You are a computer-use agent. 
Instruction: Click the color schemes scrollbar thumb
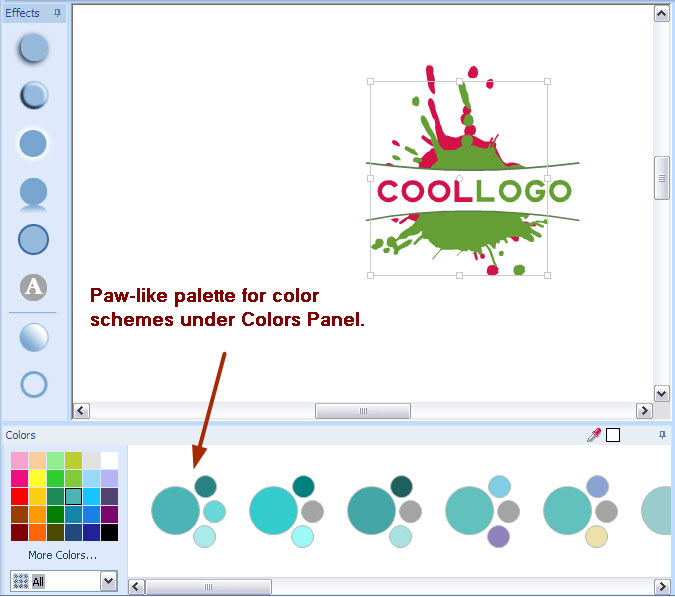click(209, 587)
